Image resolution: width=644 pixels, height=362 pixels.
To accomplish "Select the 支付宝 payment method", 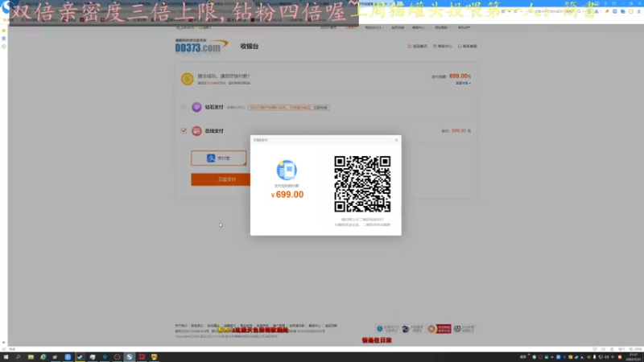I will click(218, 158).
